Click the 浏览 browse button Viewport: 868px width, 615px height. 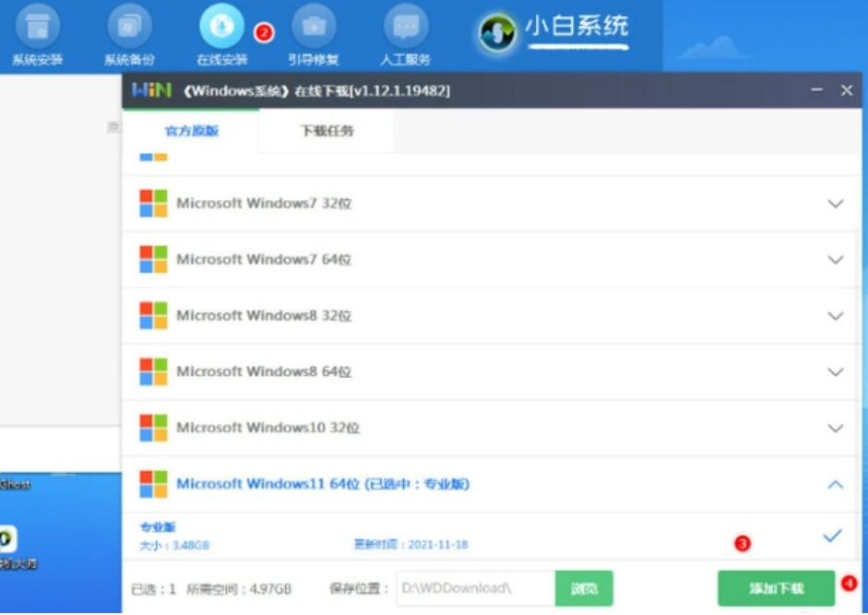[584, 588]
